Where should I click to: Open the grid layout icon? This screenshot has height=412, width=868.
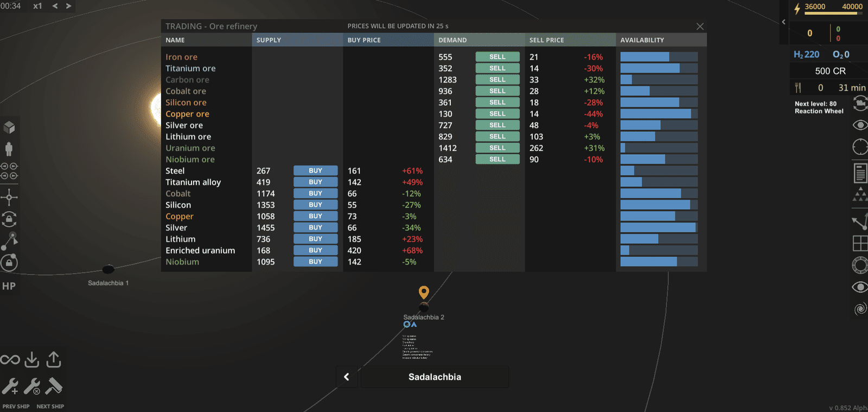(x=860, y=243)
